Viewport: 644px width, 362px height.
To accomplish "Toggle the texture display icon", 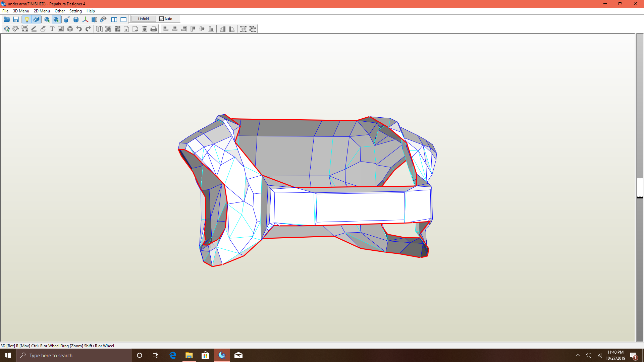I will (36, 19).
